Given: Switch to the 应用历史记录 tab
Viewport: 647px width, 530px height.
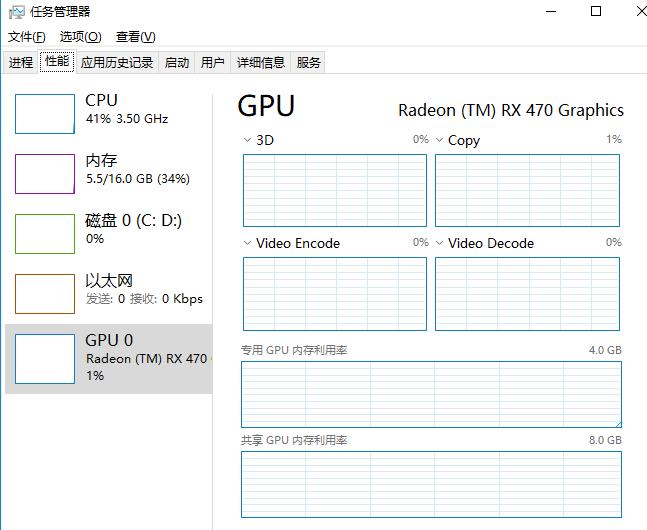Looking at the screenshot, I should pyautogui.click(x=117, y=62).
